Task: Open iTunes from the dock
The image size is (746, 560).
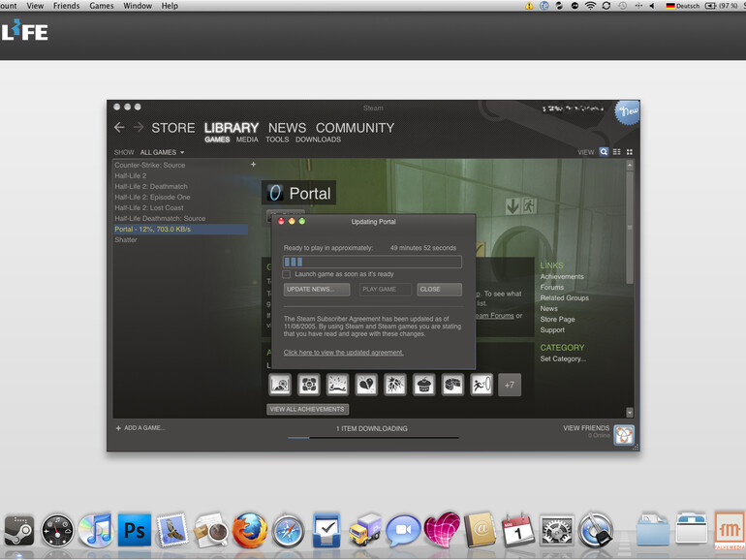Action: point(96,530)
